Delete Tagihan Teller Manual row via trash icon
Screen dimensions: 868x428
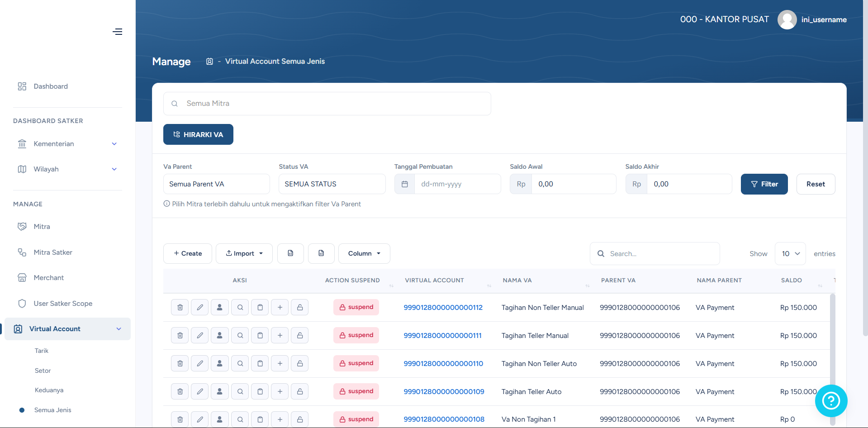(x=180, y=335)
